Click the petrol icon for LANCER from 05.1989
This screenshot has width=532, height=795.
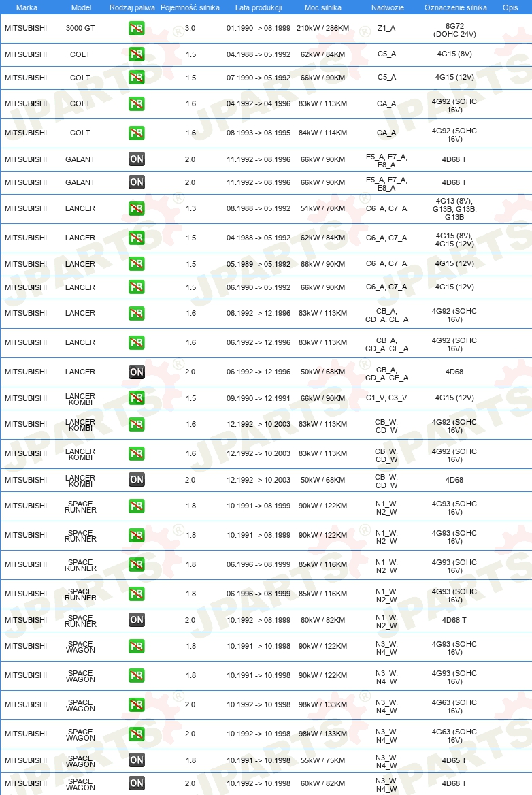click(x=136, y=263)
